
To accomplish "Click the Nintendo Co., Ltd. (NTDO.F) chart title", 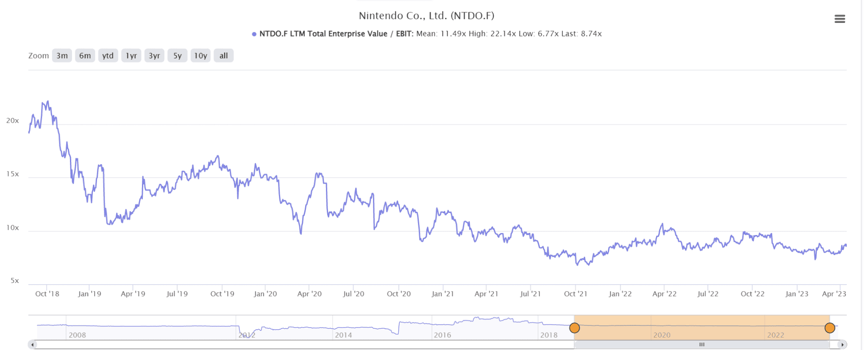I will click(x=426, y=16).
